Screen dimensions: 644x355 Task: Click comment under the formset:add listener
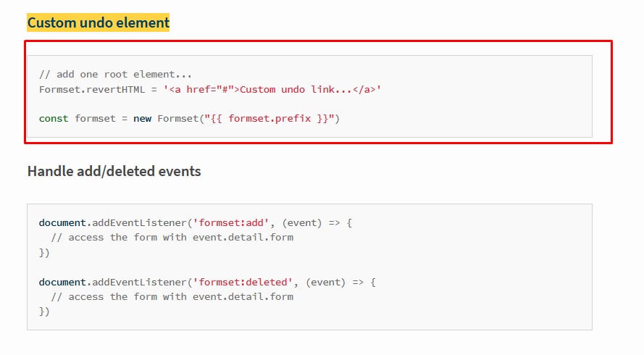click(x=172, y=238)
